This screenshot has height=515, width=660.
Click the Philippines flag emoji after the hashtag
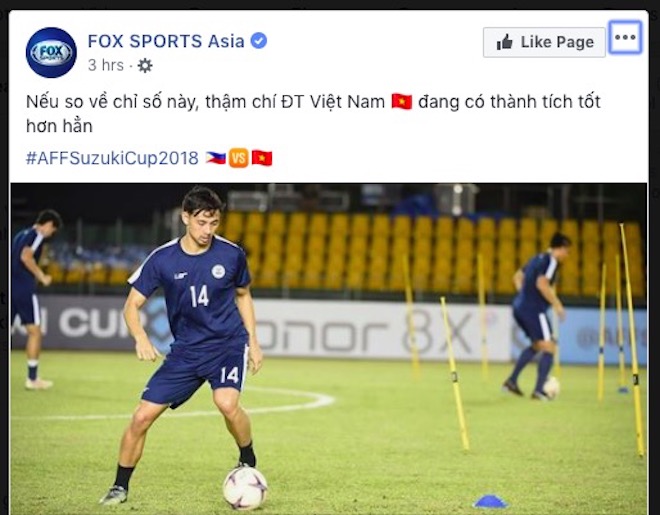(x=216, y=158)
